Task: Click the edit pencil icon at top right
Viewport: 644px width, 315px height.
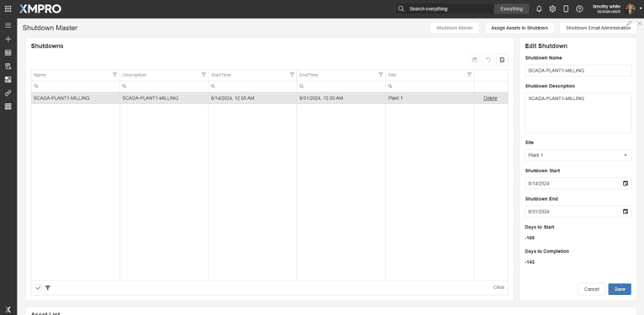Action: (629, 24)
